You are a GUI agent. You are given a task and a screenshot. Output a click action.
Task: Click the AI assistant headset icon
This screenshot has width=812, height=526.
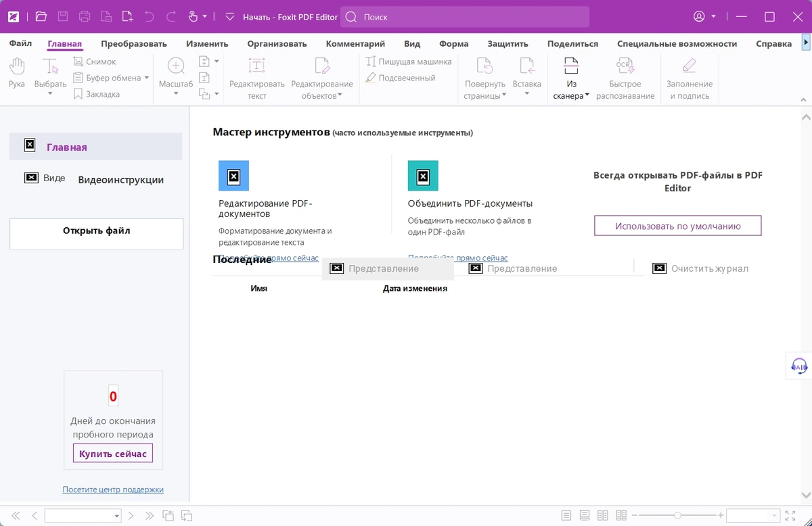(x=799, y=366)
